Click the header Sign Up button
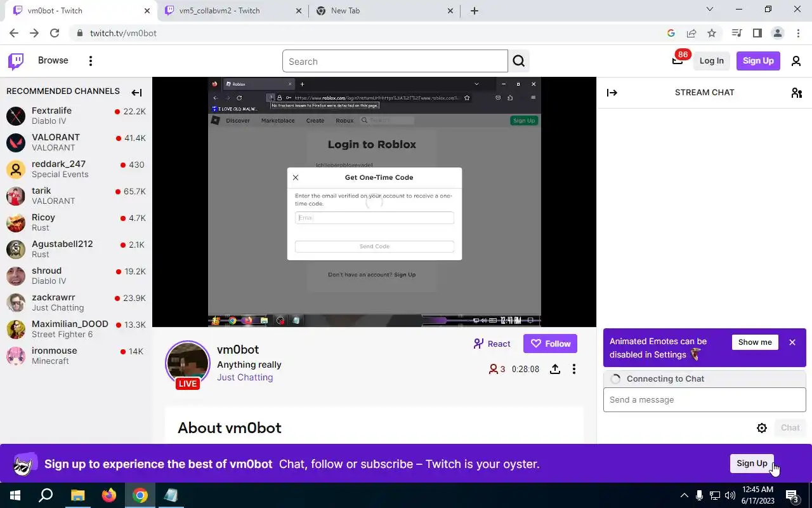 point(758,61)
